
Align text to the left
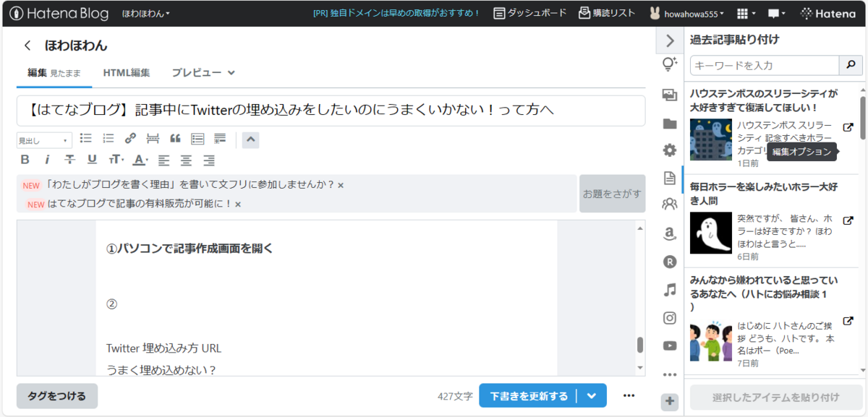[x=163, y=160]
